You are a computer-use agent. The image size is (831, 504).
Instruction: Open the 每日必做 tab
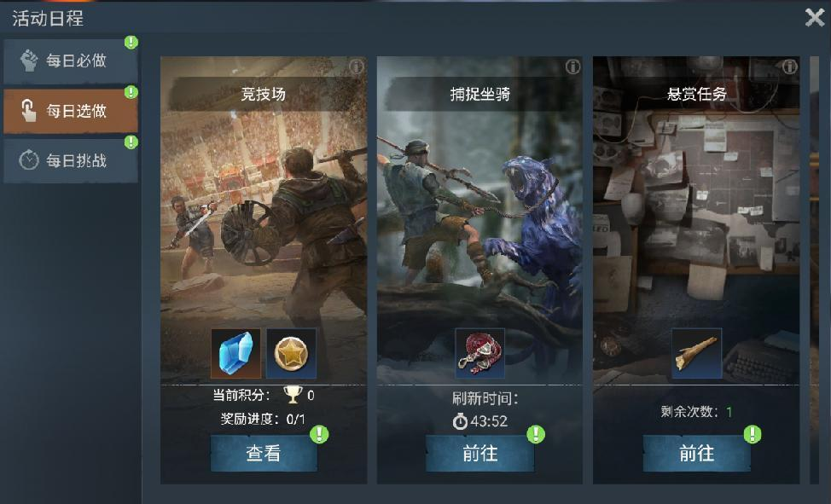71,61
